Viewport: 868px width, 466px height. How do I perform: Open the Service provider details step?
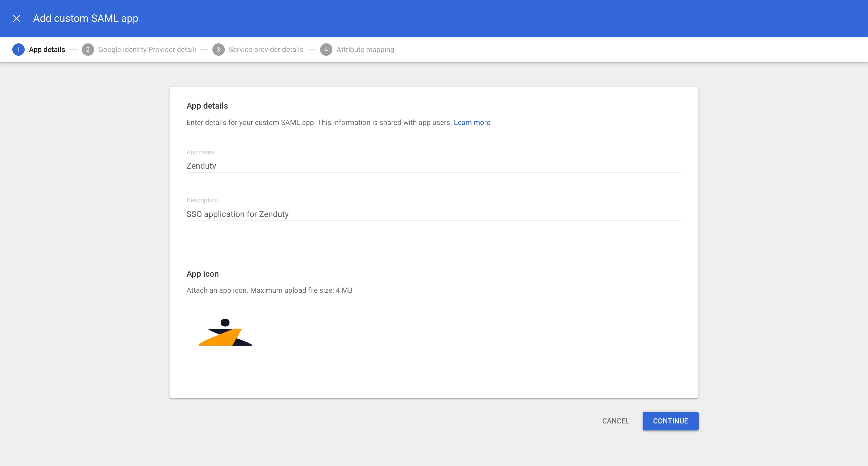coord(266,50)
